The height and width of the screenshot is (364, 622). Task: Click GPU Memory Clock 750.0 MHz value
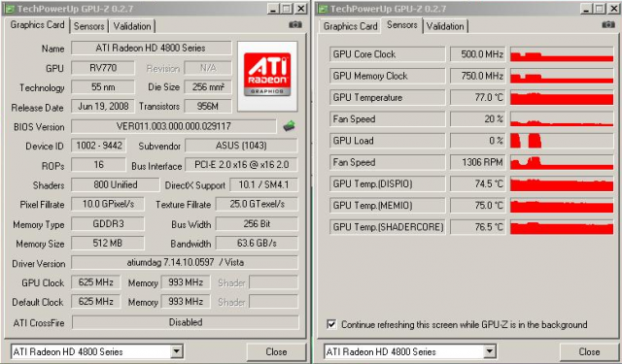(x=477, y=76)
